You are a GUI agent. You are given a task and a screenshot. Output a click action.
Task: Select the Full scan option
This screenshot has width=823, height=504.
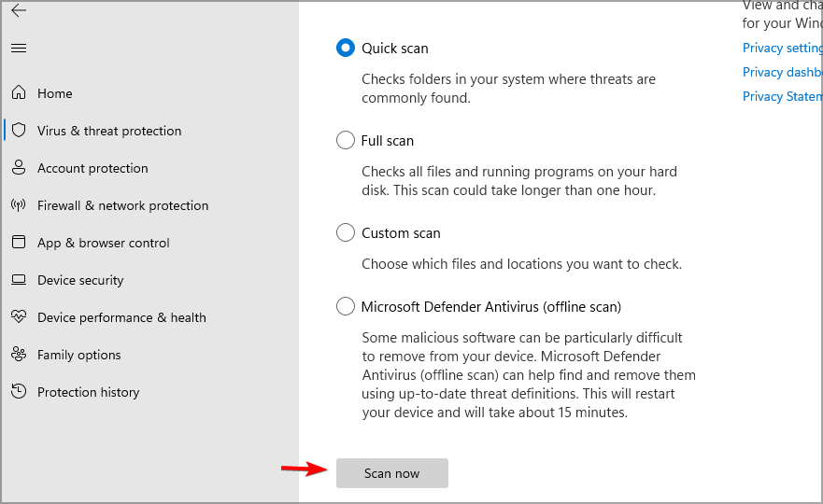346,140
